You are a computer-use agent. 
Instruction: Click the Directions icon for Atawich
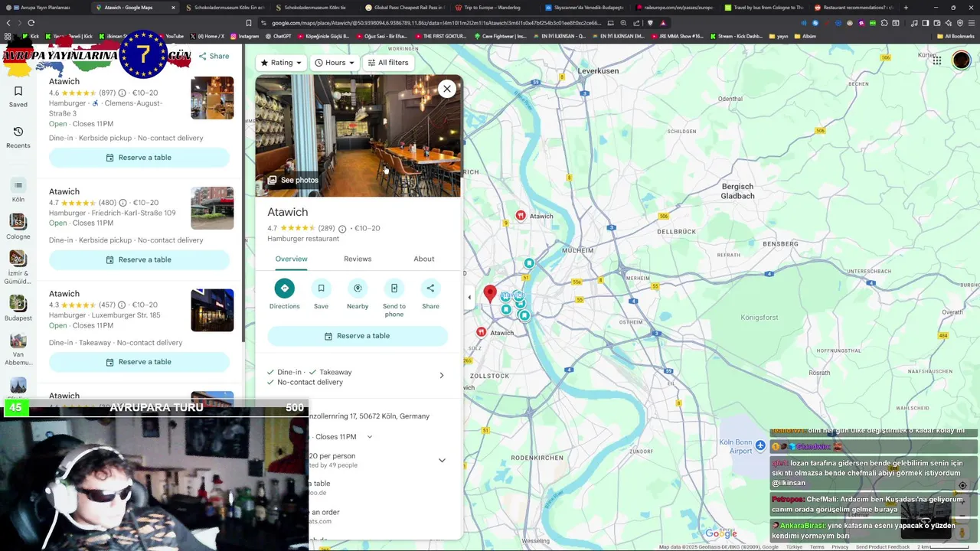pyautogui.click(x=284, y=289)
